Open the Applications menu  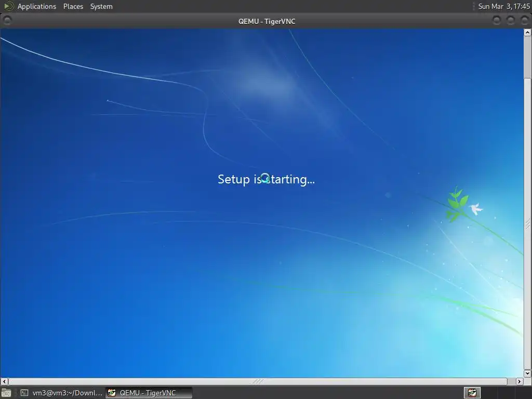click(x=37, y=6)
